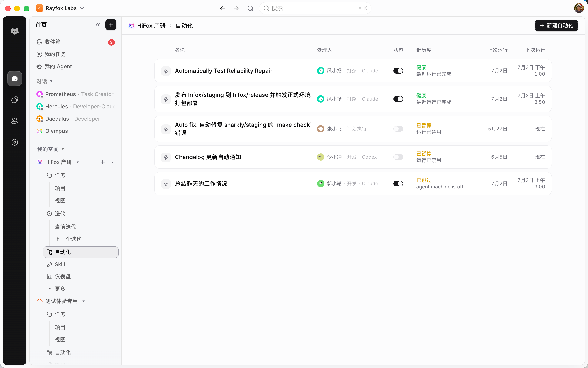
Task: Open the Olympus conversation
Action: pyautogui.click(x=75, y=131)
